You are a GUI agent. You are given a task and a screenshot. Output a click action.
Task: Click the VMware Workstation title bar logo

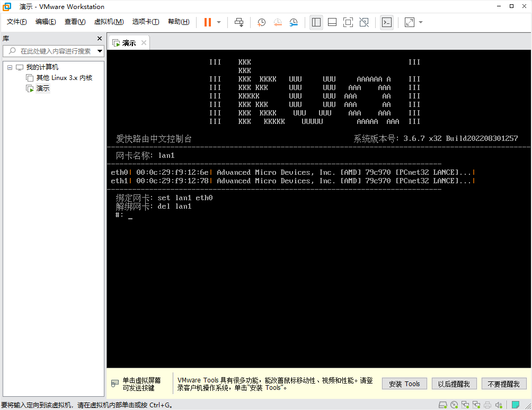point(7,7)
